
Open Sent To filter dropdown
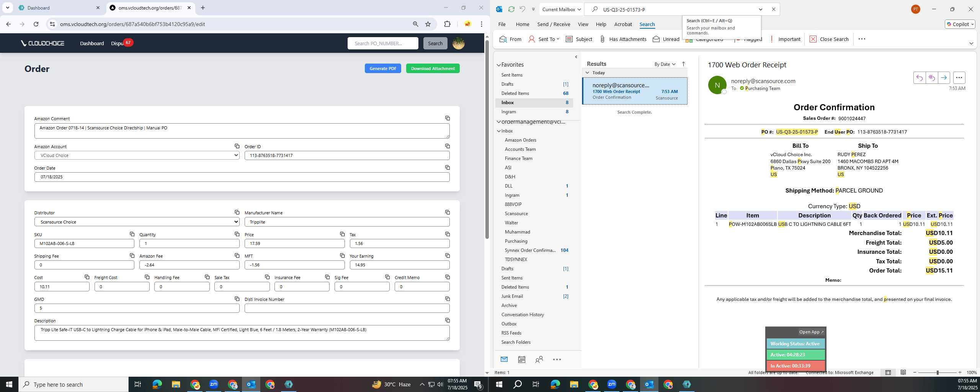tap(544, 39)
